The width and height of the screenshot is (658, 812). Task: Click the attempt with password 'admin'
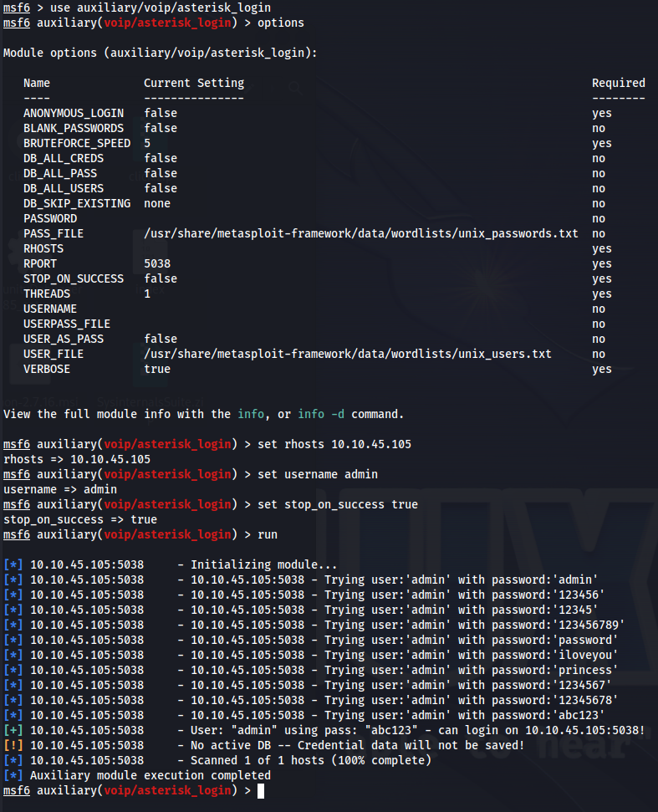pyautogui.click(x=301, y=579)
